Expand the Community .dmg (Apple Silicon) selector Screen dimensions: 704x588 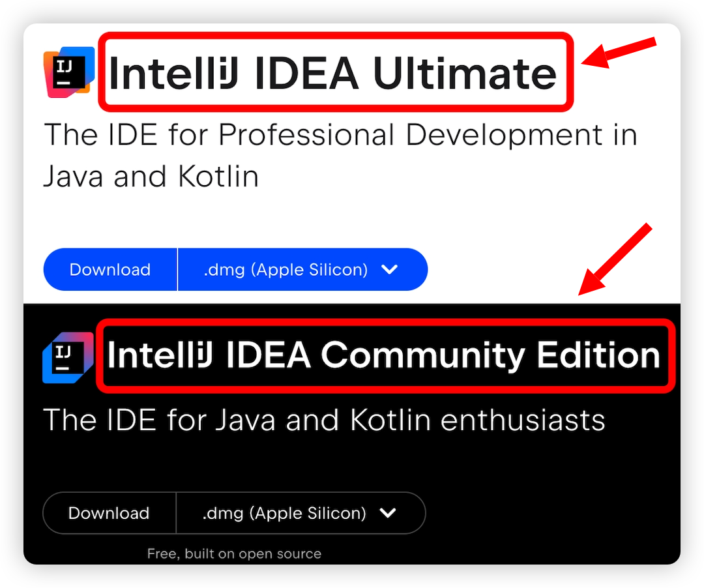coord(301,513)
